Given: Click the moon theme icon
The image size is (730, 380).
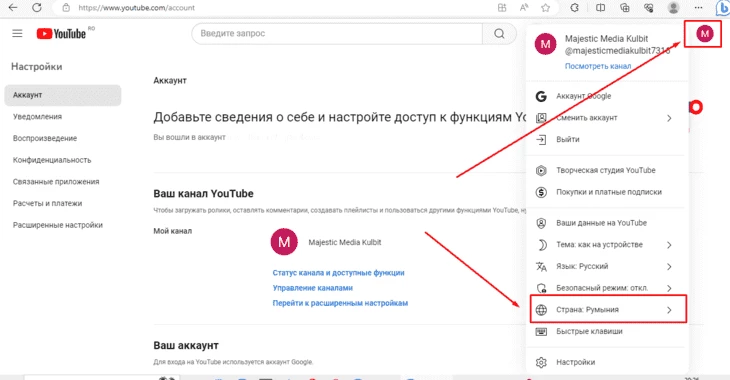Looking at the screenshot, I should click(x=541, y=244).
